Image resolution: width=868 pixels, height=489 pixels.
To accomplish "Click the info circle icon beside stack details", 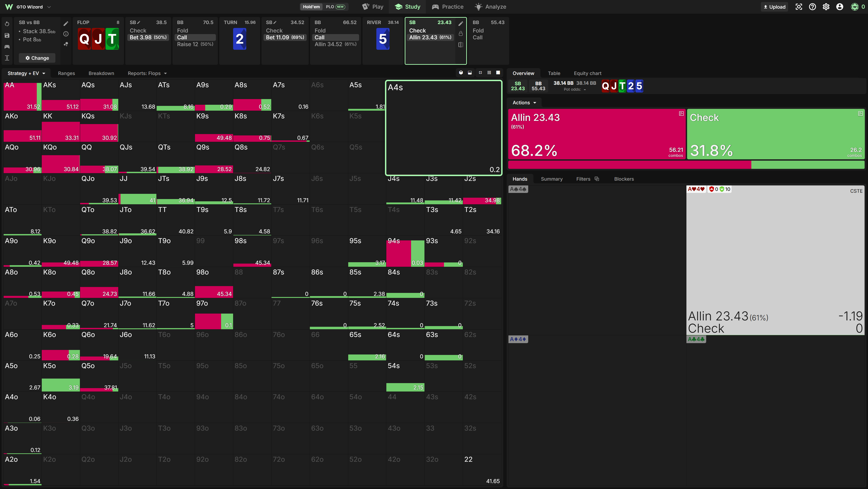I will (66, 34).
